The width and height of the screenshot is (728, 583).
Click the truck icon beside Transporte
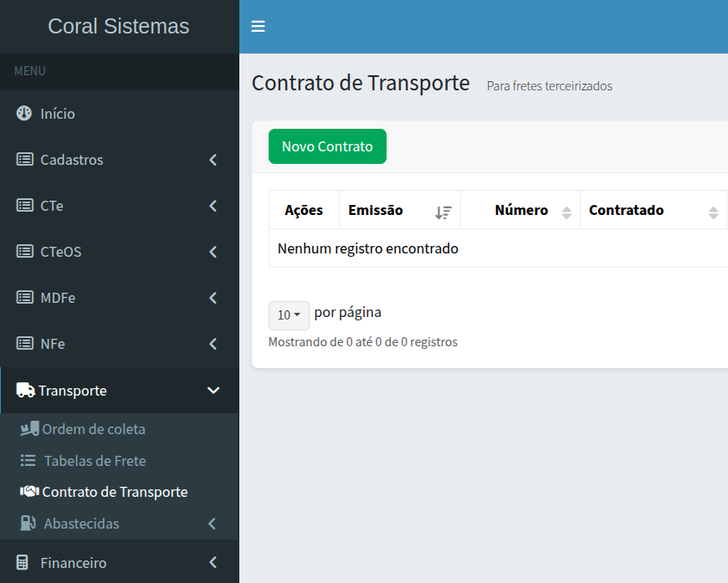tap(25, 391)
